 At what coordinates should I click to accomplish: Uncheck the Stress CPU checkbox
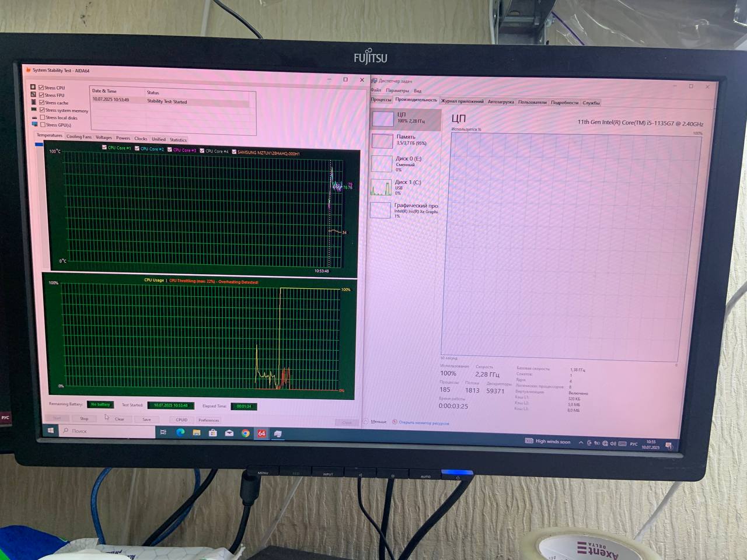click(41, 87)
